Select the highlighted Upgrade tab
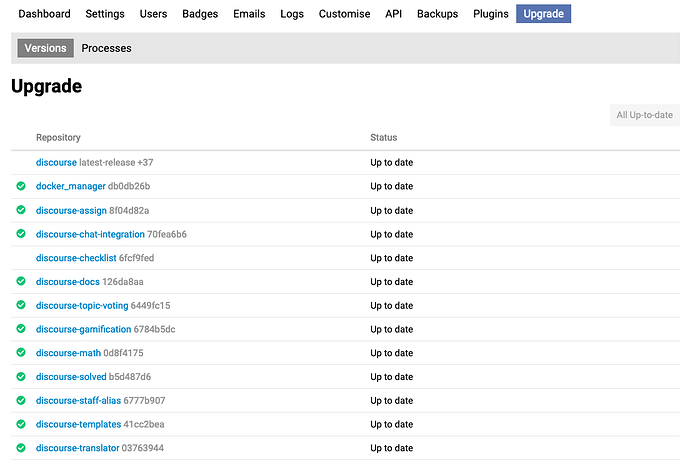 [x=543, y=14]
